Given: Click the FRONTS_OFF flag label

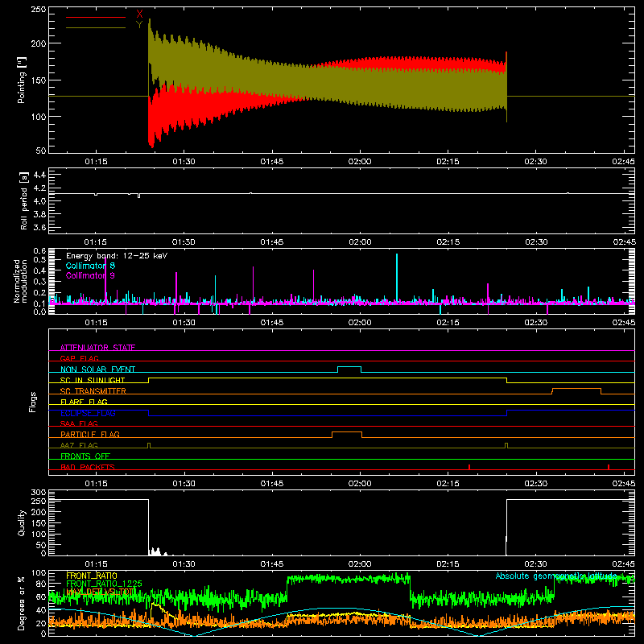Looking at the screenshot, I should pyautogui.click(x=85, y=456).
